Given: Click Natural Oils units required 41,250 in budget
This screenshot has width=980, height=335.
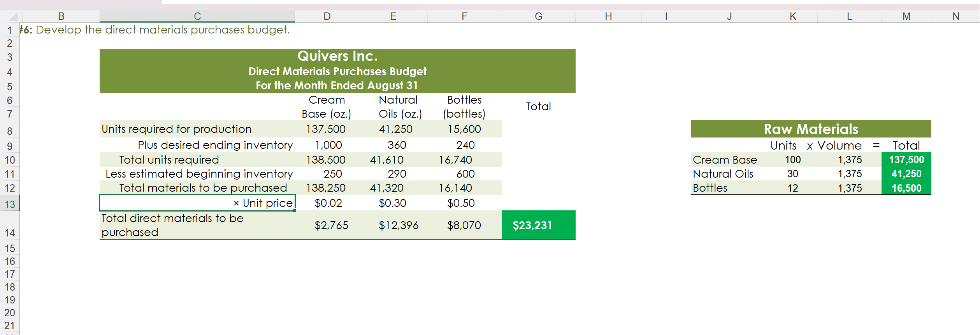Looking at the screenshot, I should coord(396,129).
